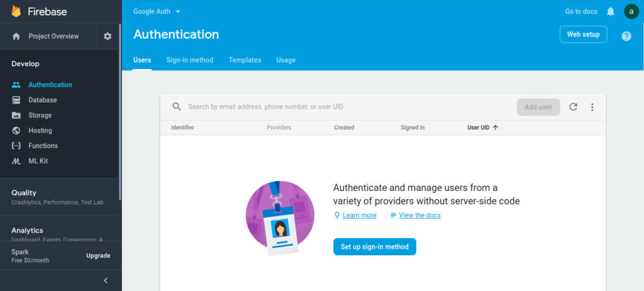Expand the Quality section
Image resolution: width=644 pixels, height=291 pixels.
[58, 197]
